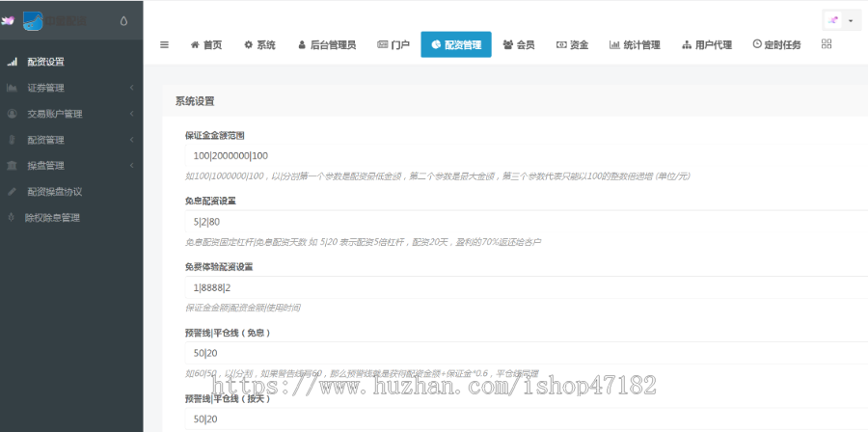Open the 定时任务 tab
The image size is (868, 432).
coord(776,44)
